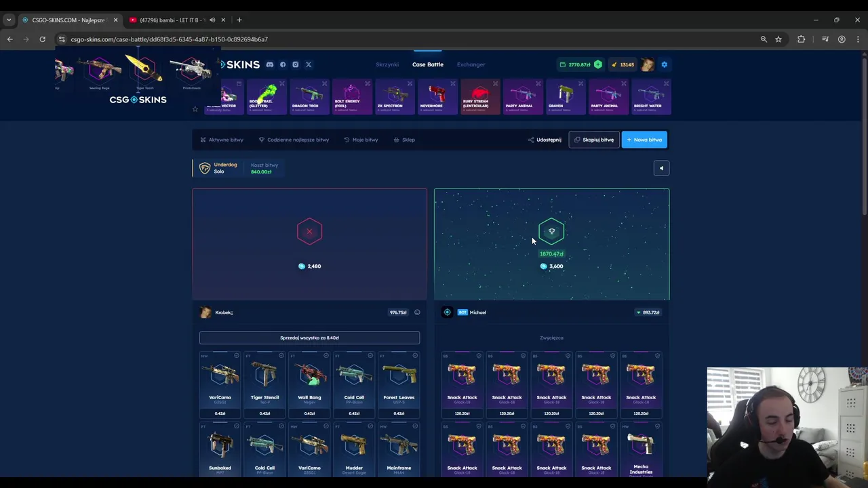Open the Exchanger nav tab
The height and width of the screenshot is (488, 868).
point(471,64)
